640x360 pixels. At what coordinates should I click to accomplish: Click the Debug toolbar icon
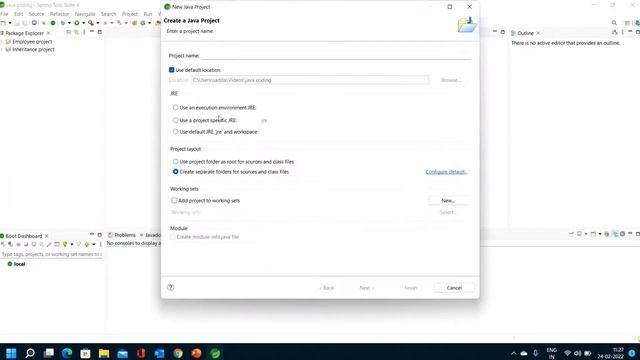[62, 23]
